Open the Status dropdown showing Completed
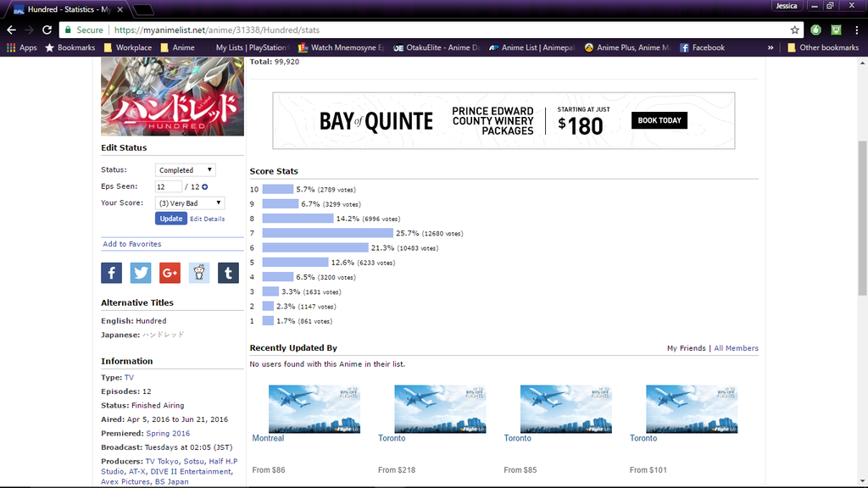The width and height of the screenshot is (868, 488). click(x=185, y=169)
